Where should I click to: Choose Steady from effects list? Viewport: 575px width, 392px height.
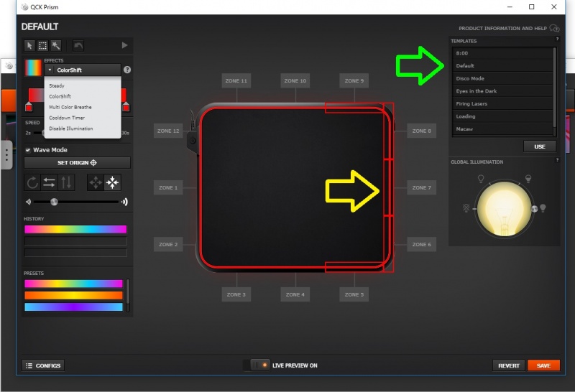tap(57, 85)
